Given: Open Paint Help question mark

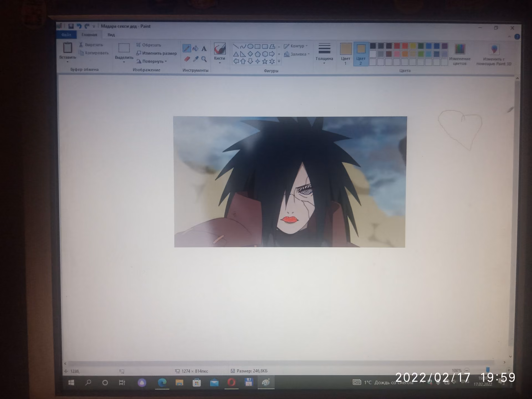Looking at the screenshot, I should (x=517, y=37).
